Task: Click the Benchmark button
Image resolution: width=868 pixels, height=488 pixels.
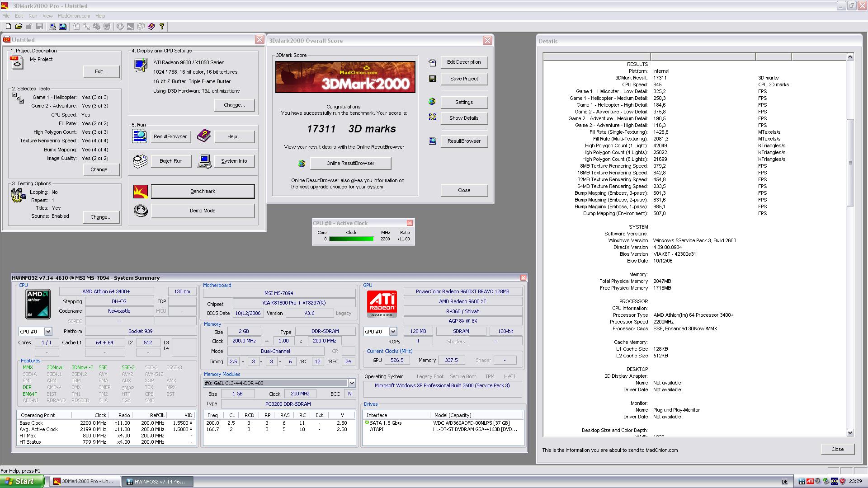Action: click(x=203, y=192)
